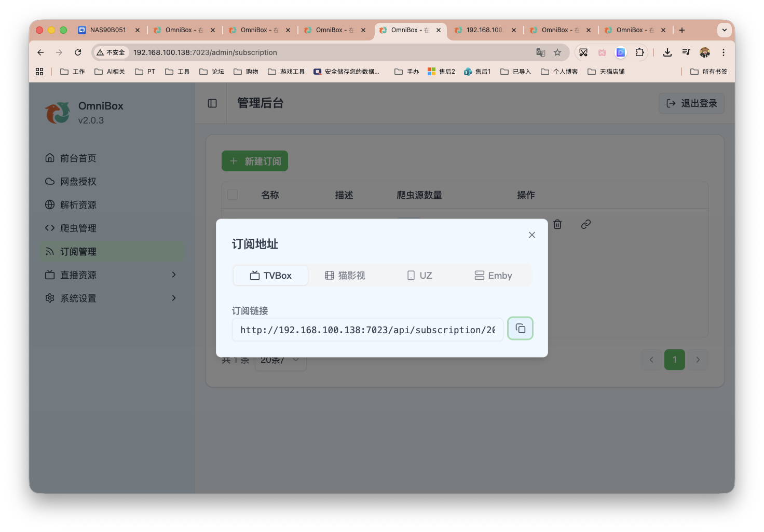Screen dimensions: 764x532
Task: Bookmark this page with the star icon
Action: click(x=557, y=52)
